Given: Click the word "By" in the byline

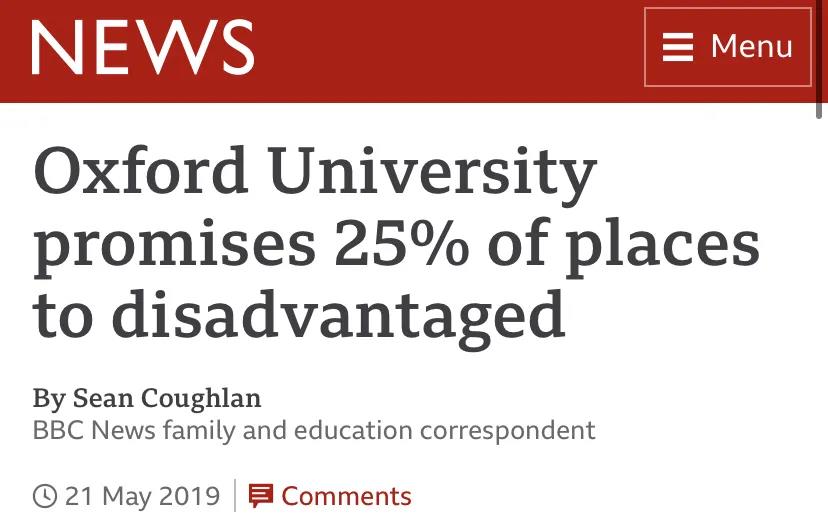Looking at the screenshot, I should (49, 398).
